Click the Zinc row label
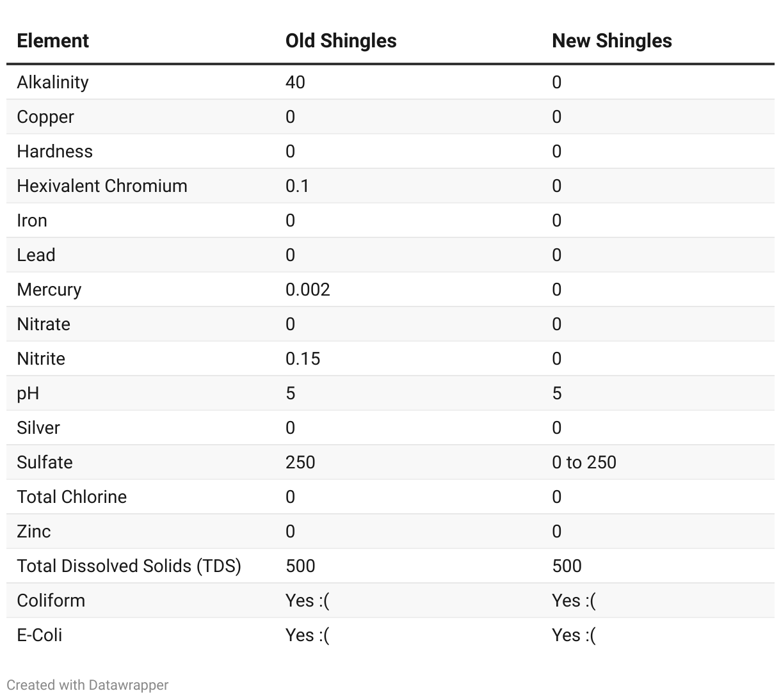Image resolution: width=781 pixels, height=700 pixels. [x=33, y=531]
